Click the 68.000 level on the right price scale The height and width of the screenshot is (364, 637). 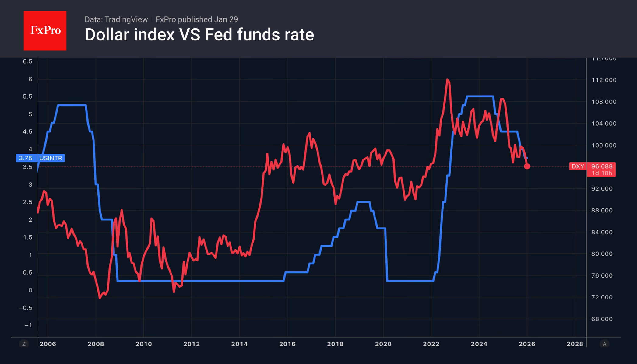tap(602, 319)
